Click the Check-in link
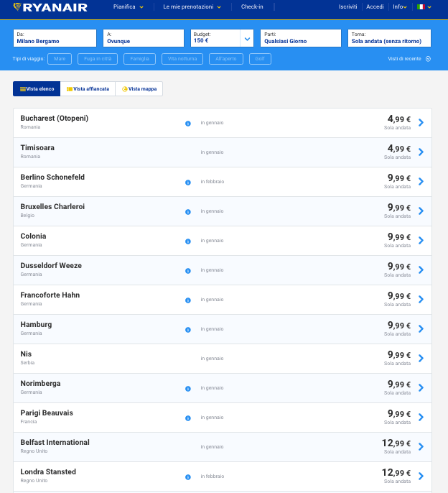This screenshot has height=493, width=448. 251,7
